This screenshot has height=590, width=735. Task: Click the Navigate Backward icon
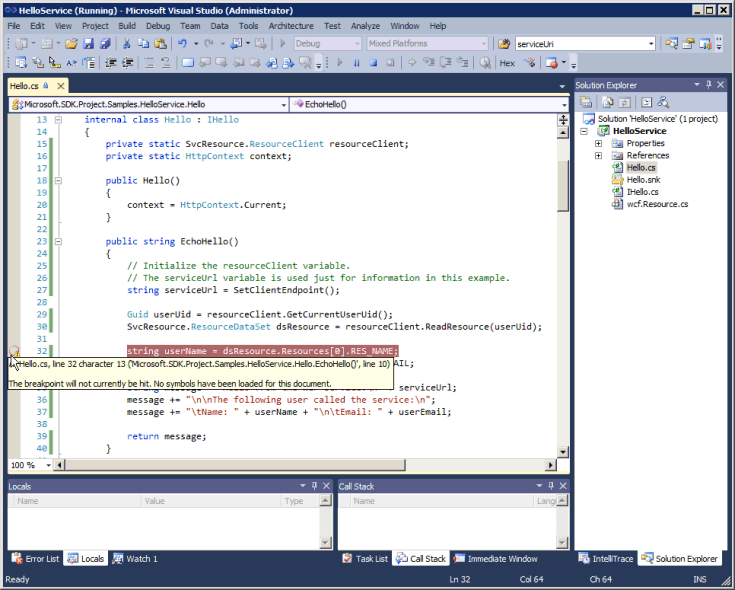(x=237, y=44)
